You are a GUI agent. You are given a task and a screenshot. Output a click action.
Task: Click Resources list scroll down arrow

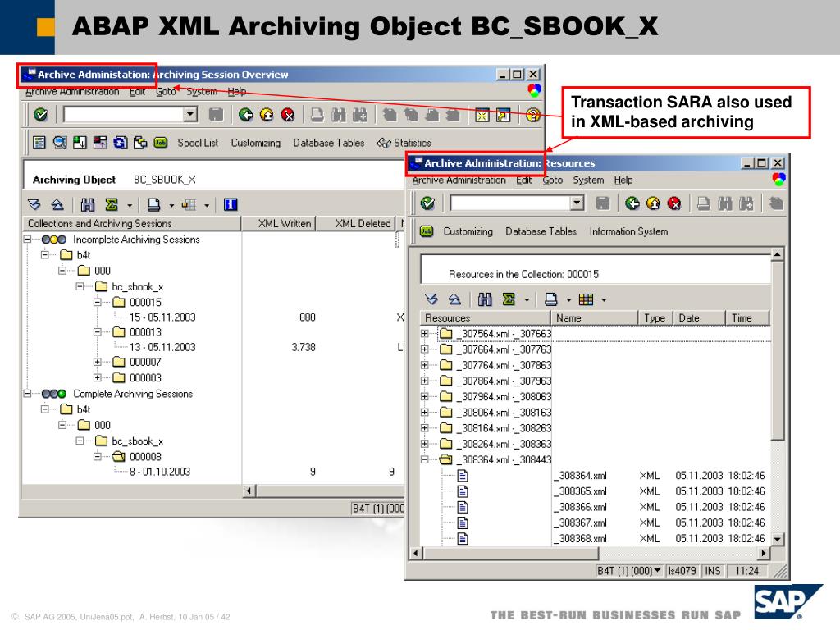(778, 539)
